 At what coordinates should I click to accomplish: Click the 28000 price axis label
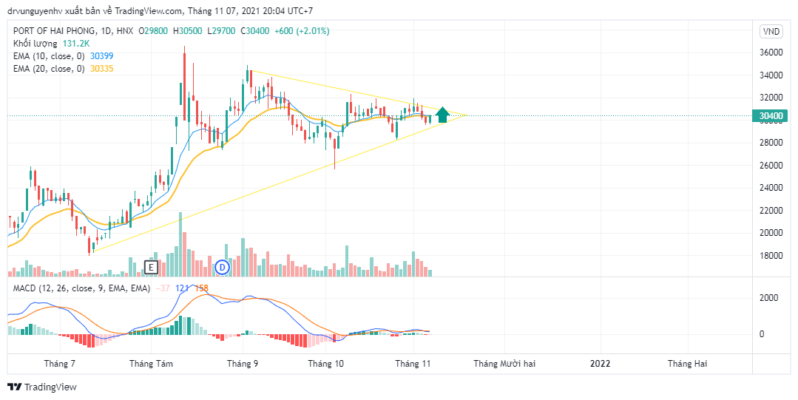pos(771,142)
